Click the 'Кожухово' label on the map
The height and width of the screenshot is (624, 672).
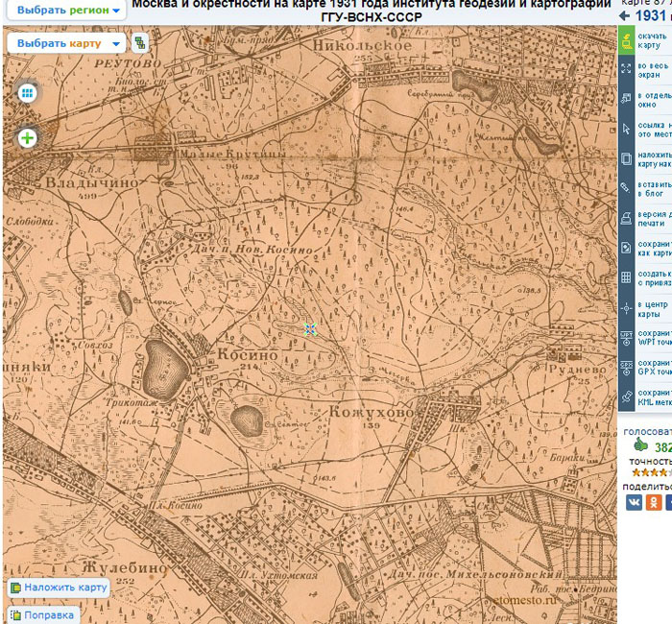[x=372, y=412]
